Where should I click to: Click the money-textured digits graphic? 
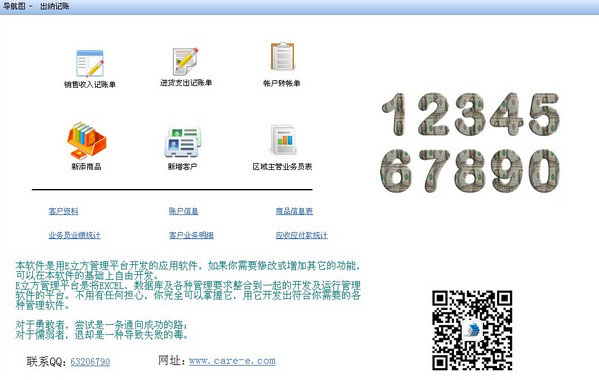pos(470,142)
